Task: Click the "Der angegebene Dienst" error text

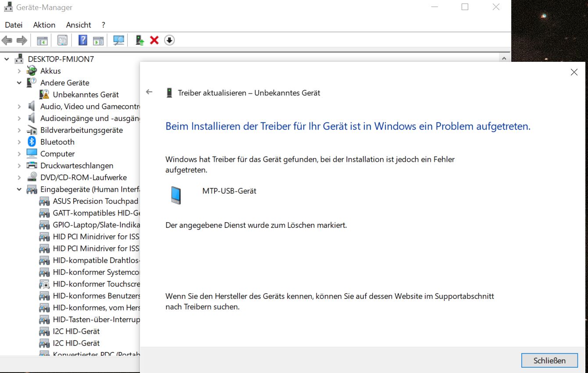Action: [256, 225]
